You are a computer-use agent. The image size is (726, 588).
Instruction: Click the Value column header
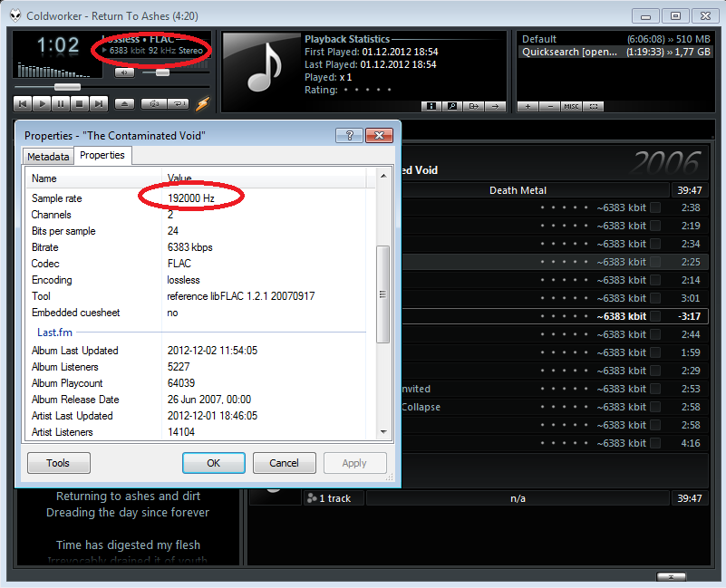[x=264, y=178]
